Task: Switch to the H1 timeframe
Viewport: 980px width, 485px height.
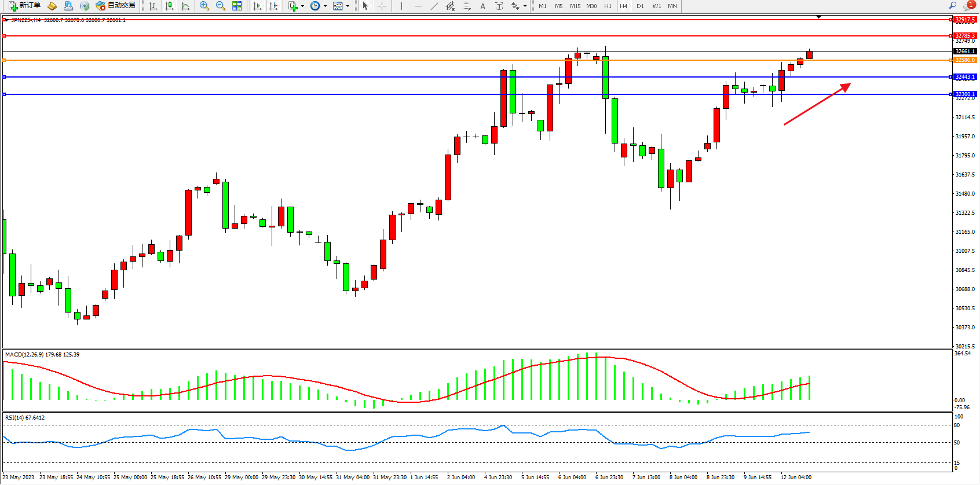Action: pyautogui.click(x=608, y=6)
